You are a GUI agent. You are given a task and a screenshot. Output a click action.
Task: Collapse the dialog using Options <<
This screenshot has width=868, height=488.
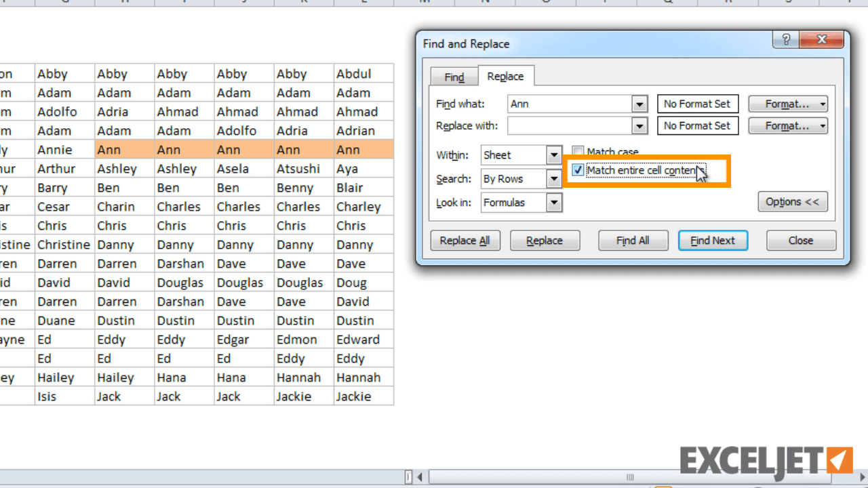792,201
